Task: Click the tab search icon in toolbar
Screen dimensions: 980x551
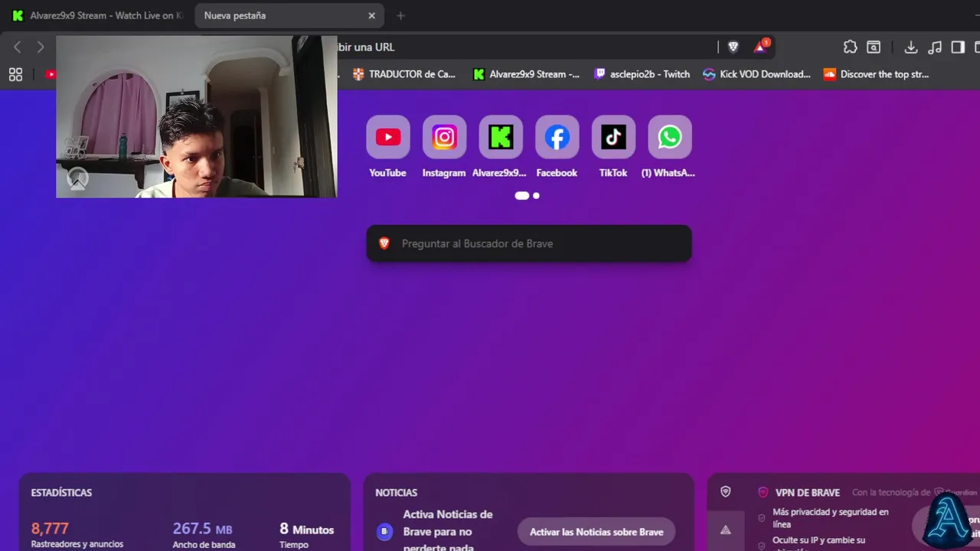Action: (874, 47)
